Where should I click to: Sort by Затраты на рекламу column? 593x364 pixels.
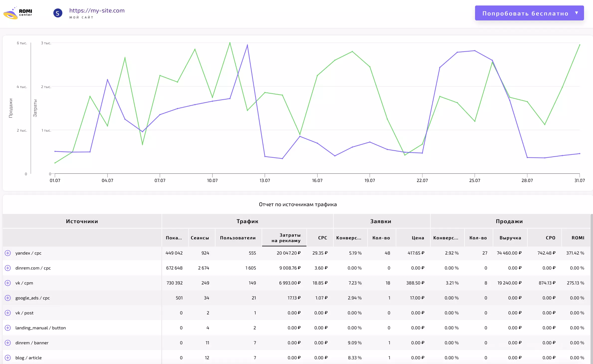(x=284, y=238)
